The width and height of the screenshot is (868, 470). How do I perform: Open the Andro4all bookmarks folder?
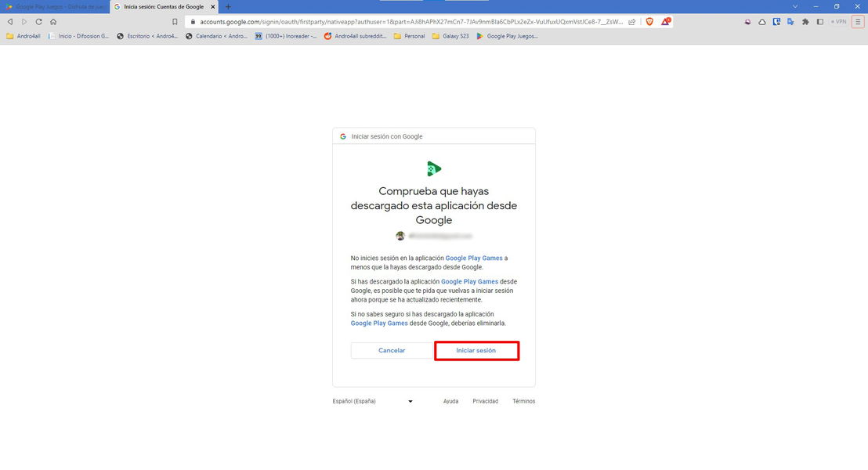coord(24,36)
